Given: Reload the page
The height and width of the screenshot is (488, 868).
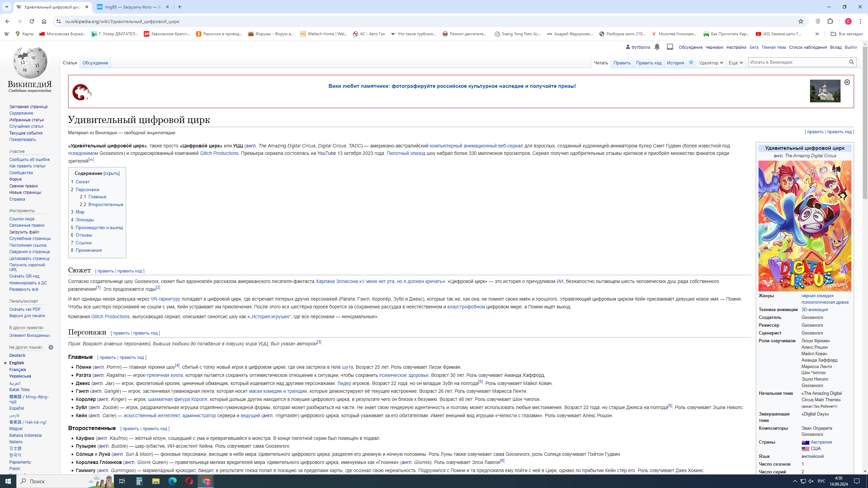Looking at the screenshot, I should [32, 21].
